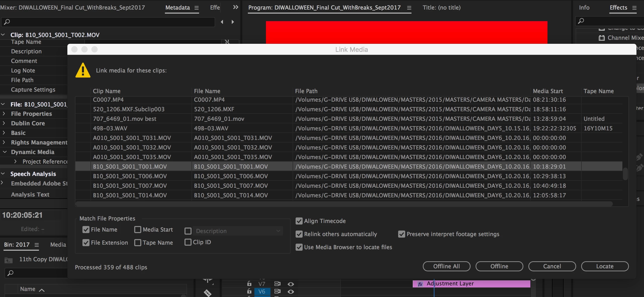Toggle sync lock on V6 track

(x=277, y=291)
